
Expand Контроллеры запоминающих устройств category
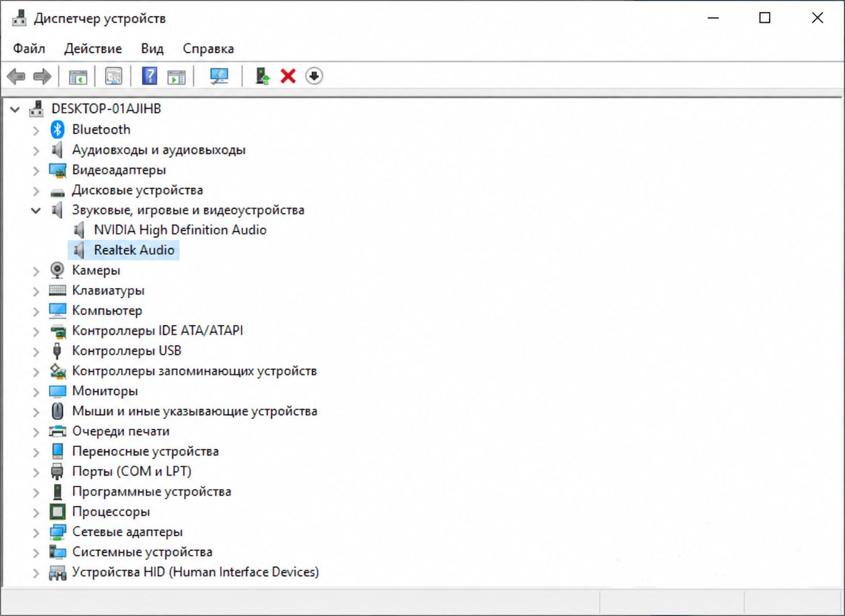(x=36, y=372)
